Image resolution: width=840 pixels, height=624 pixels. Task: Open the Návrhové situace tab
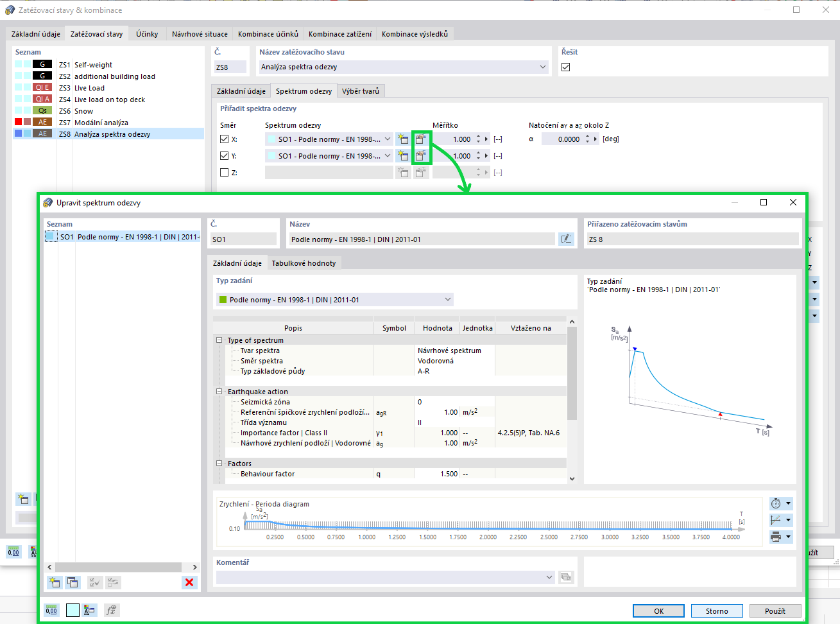[200, 34]
